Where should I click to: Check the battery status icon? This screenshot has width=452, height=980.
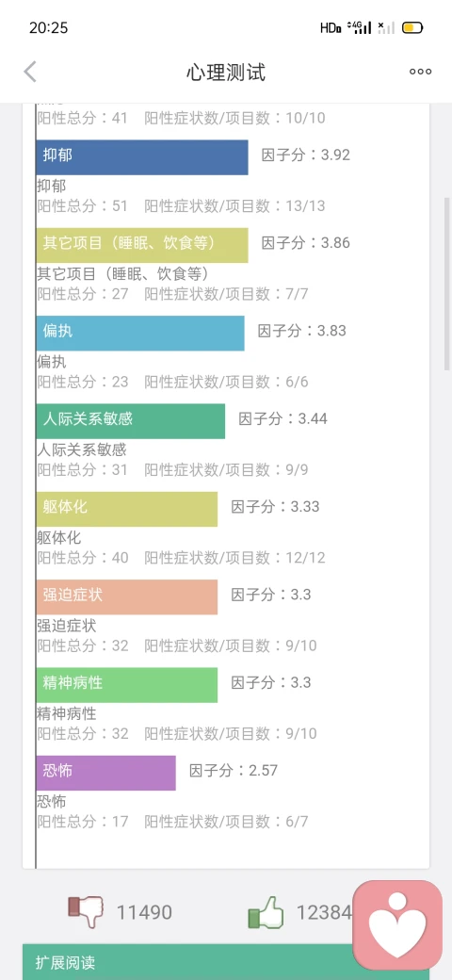[412, 27]
